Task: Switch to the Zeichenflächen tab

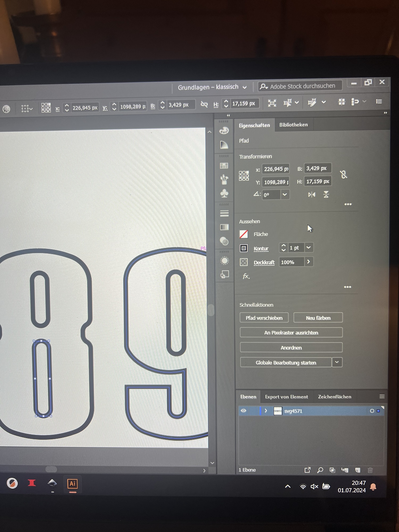Action: [x=334, y=397]
